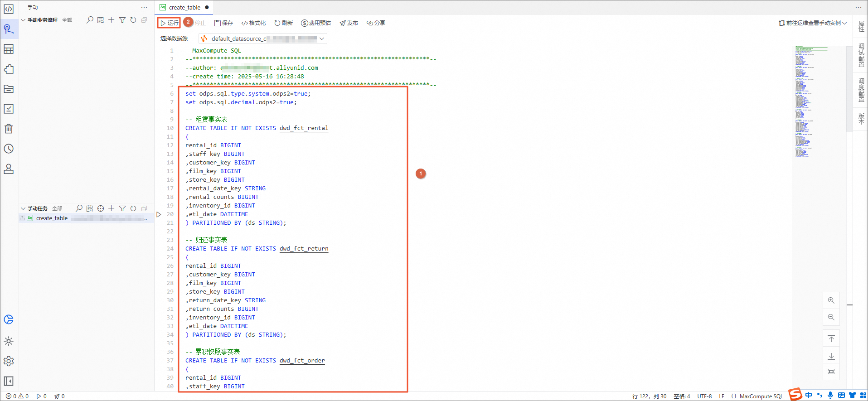Zoom in using magnifier plus button
868x401 pixels.
831,300
